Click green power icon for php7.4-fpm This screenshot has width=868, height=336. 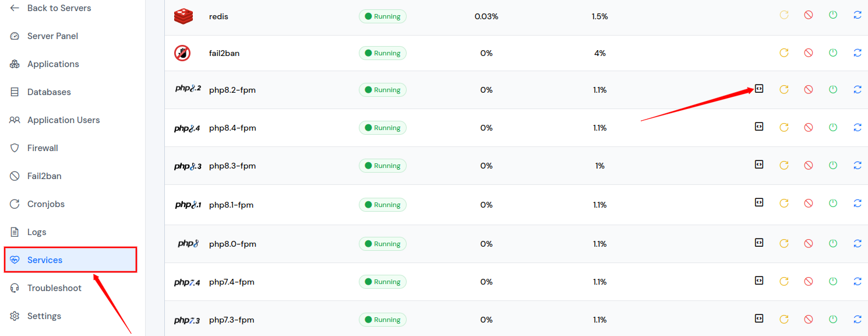(833, 281)
